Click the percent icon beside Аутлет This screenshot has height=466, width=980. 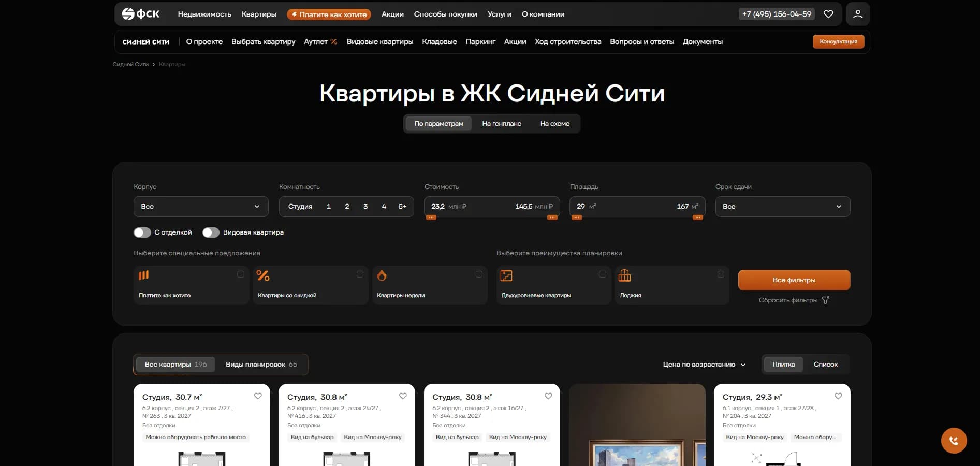pyautogui.click(x=334, y=42)
